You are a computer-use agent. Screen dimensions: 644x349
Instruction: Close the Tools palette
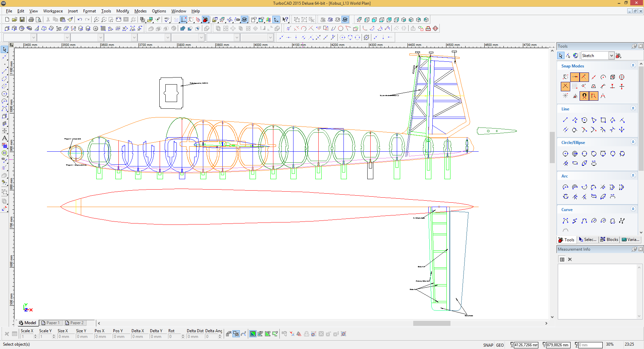coord(641,46)
